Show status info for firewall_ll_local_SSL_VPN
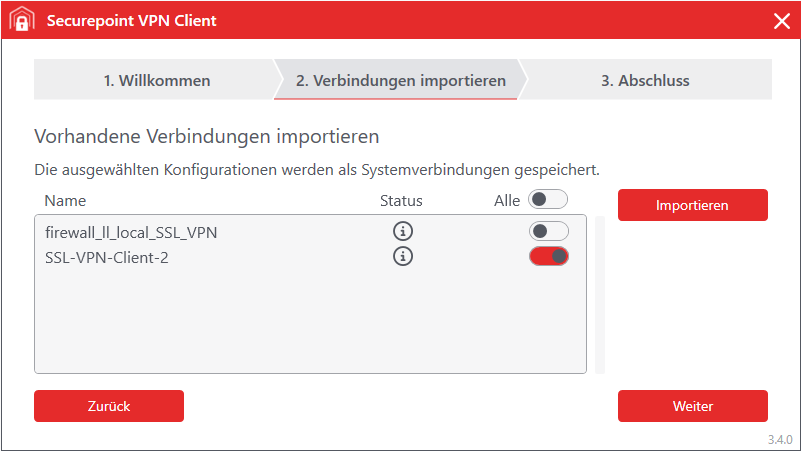Image resolution: width=801 pixels, height=451 pixels. (403, 231)
